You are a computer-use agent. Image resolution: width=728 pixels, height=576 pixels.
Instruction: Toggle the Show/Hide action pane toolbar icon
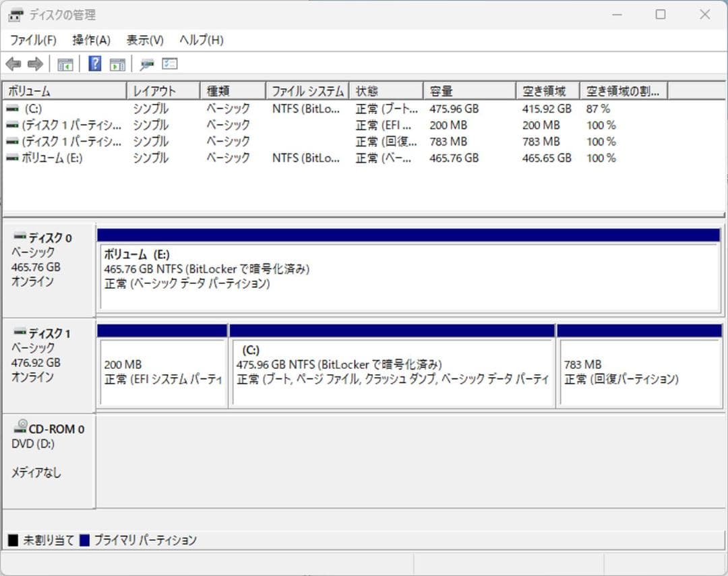pyautogui.click(x=117, y=63)
